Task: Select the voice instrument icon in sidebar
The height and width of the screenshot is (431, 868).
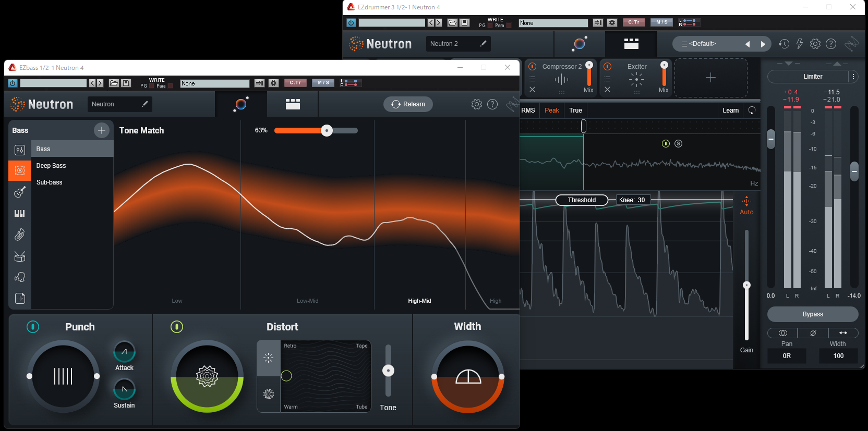Action: (x=20, y=277)
